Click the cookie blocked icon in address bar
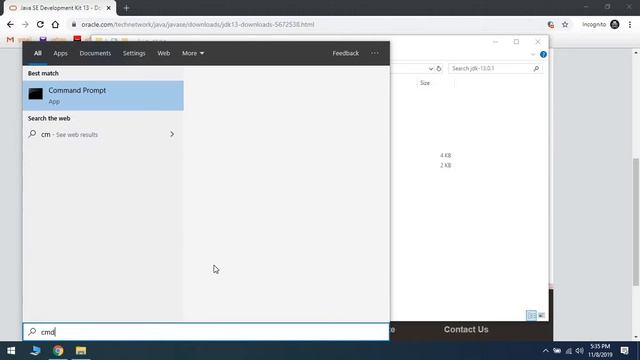640x360 pixels. point(551,24)
